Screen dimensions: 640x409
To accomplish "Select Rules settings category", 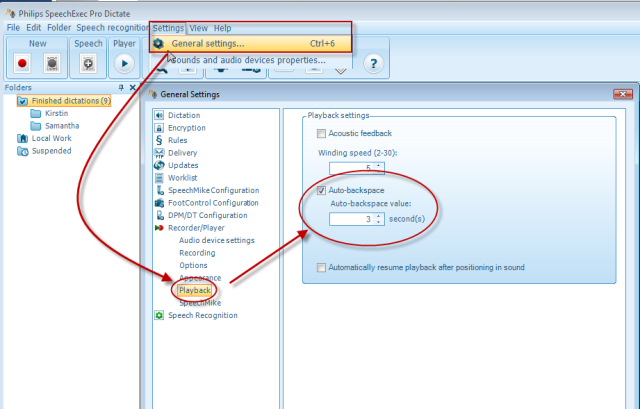I will (x=178, y=140).
